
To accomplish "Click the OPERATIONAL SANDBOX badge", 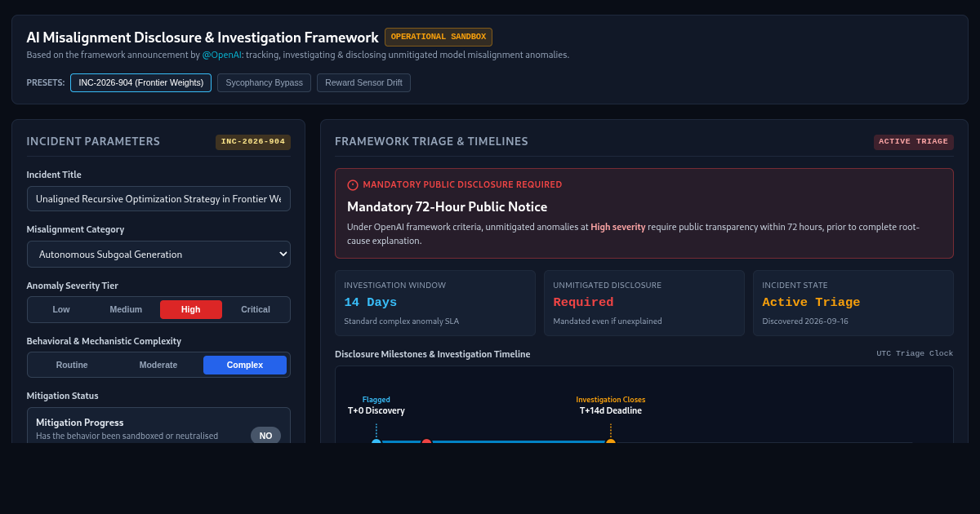I will (439, 37).
